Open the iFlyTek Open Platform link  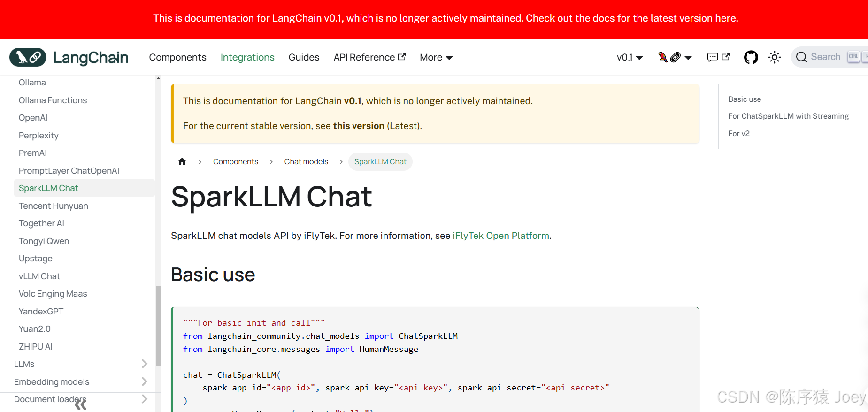[x=501, y=236]
